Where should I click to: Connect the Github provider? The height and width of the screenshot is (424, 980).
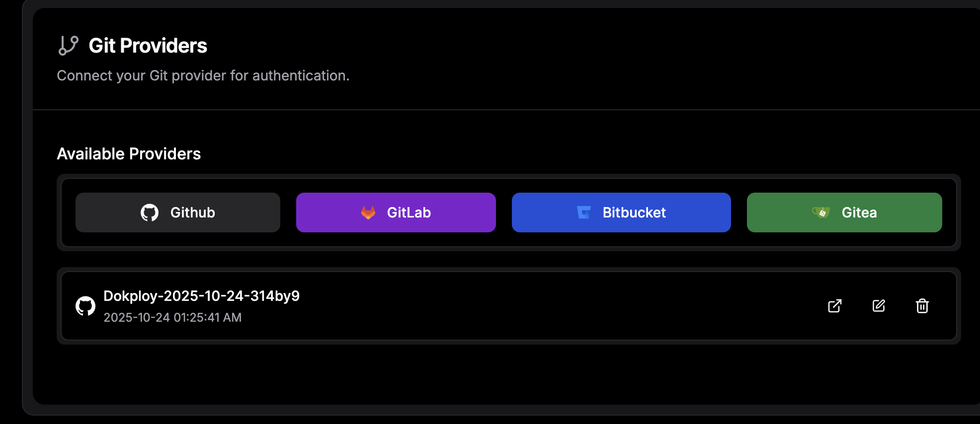click(177, 212)
